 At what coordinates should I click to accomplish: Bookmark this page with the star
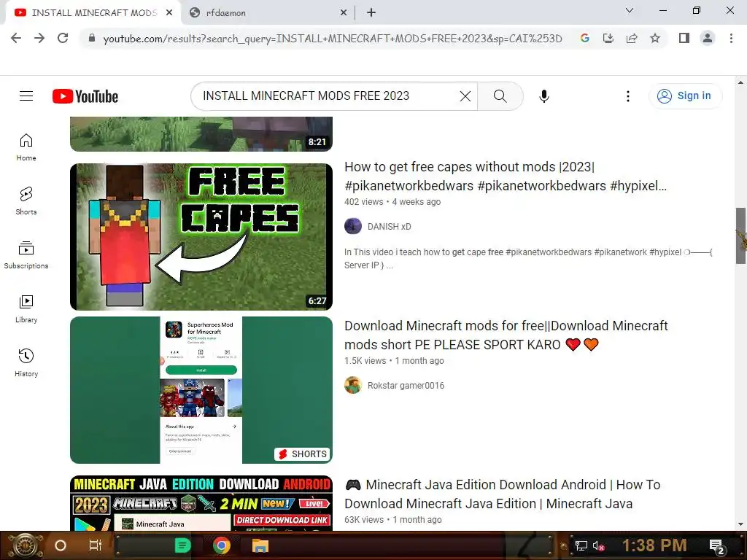coord(655,38)
